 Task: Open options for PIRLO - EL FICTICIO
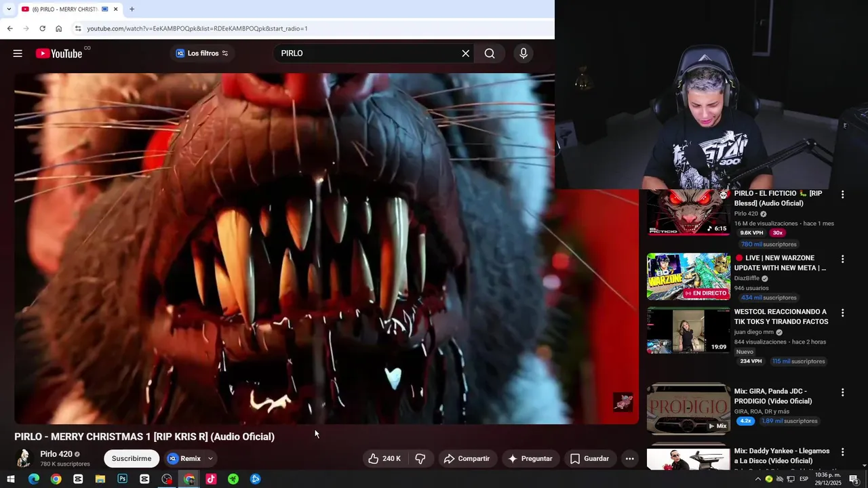843,195
